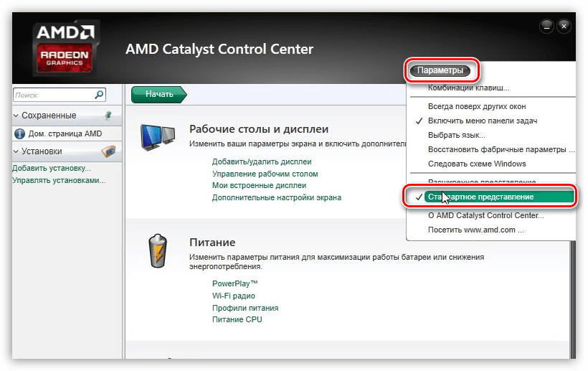Collapse the Установки section
Screen dimensions: 588x371
[x=16, y=151]
